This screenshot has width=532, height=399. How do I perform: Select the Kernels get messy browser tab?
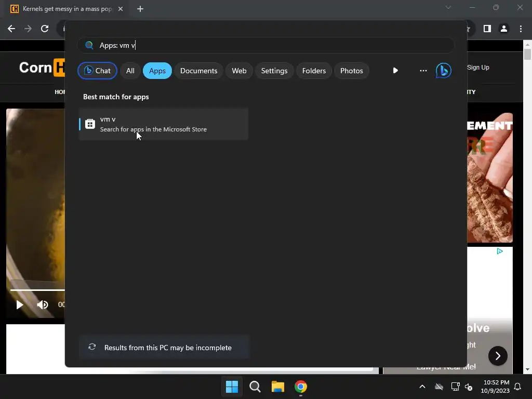tap(66, 9)
